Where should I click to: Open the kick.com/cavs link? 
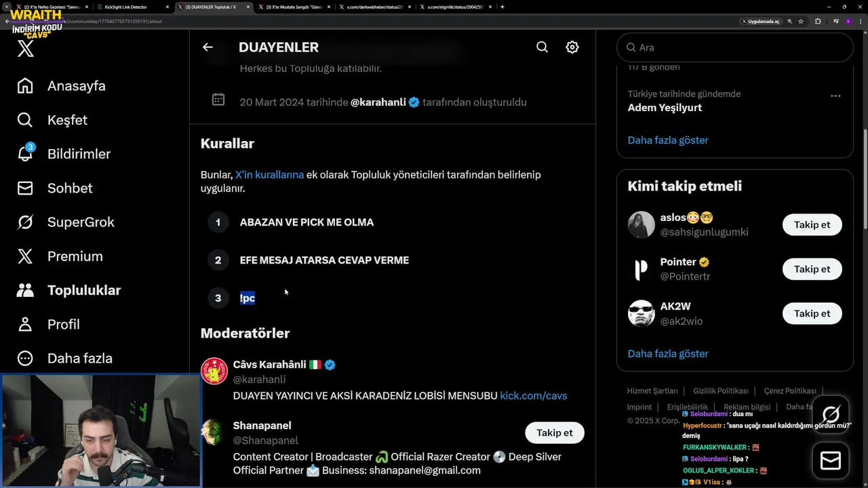[x=534, y=396]
